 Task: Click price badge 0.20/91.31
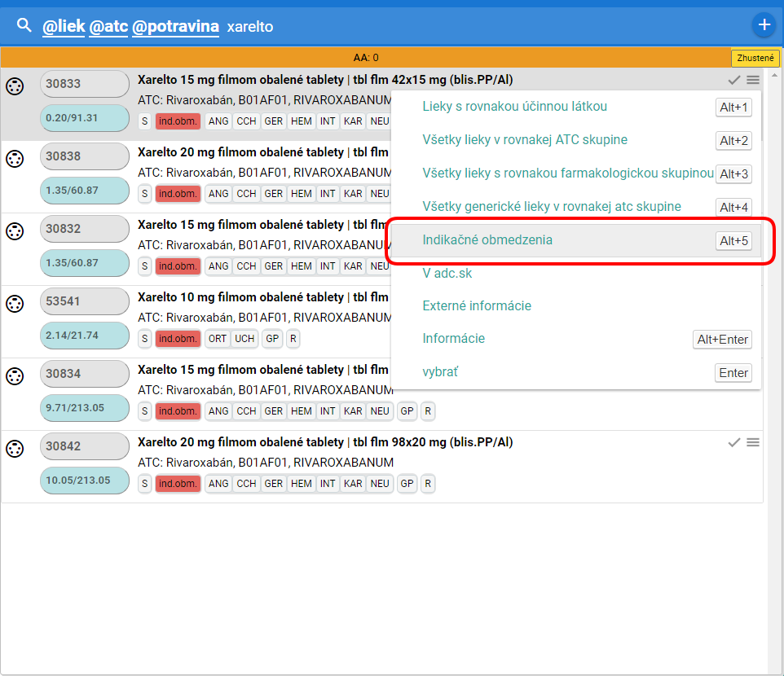(85, 118)
